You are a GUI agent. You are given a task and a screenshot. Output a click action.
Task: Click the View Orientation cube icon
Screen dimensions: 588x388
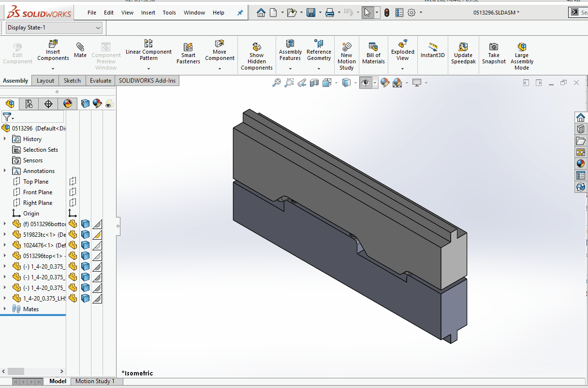point(327,83)
